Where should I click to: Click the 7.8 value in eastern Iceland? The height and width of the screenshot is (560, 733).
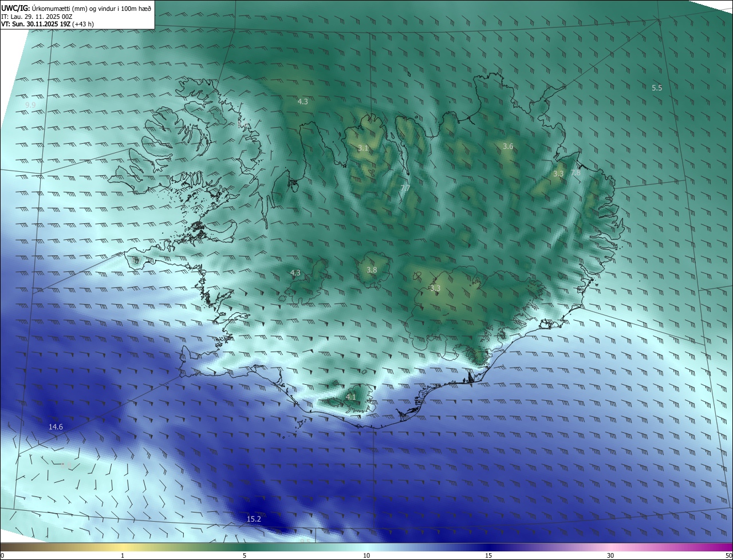(x=576, y=173)
